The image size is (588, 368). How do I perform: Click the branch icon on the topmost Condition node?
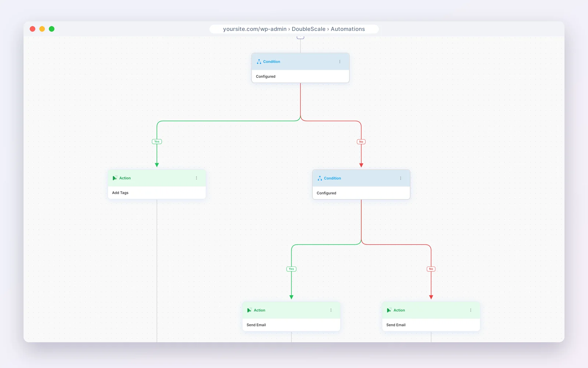pyautogui.click(x=259, y=61)
